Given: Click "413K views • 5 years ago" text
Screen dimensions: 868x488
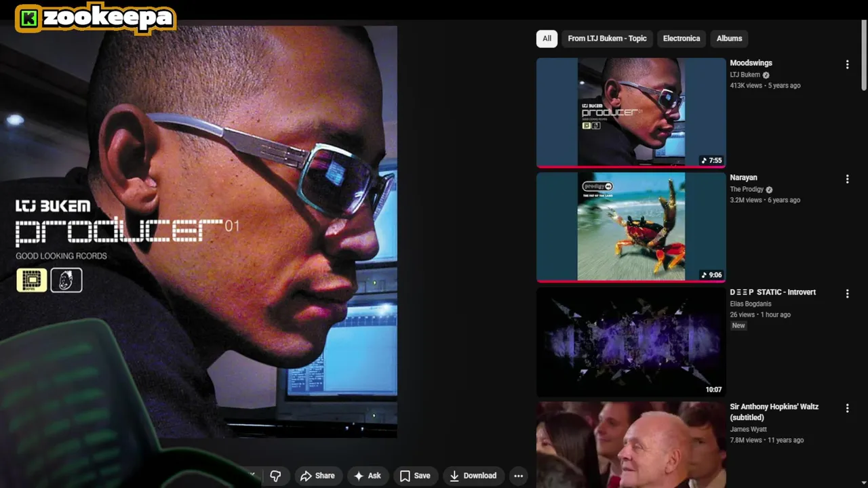Looking at the screenshot, I should 765,85.
